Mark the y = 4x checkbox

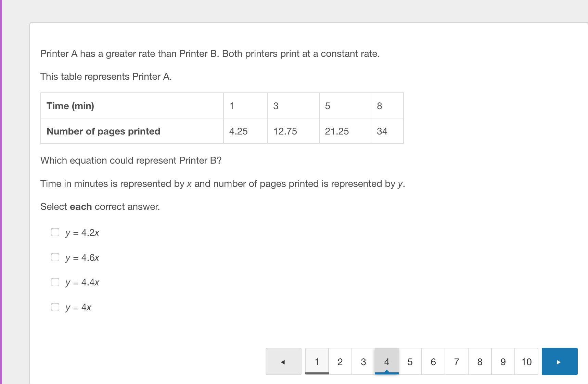[55, 307]
